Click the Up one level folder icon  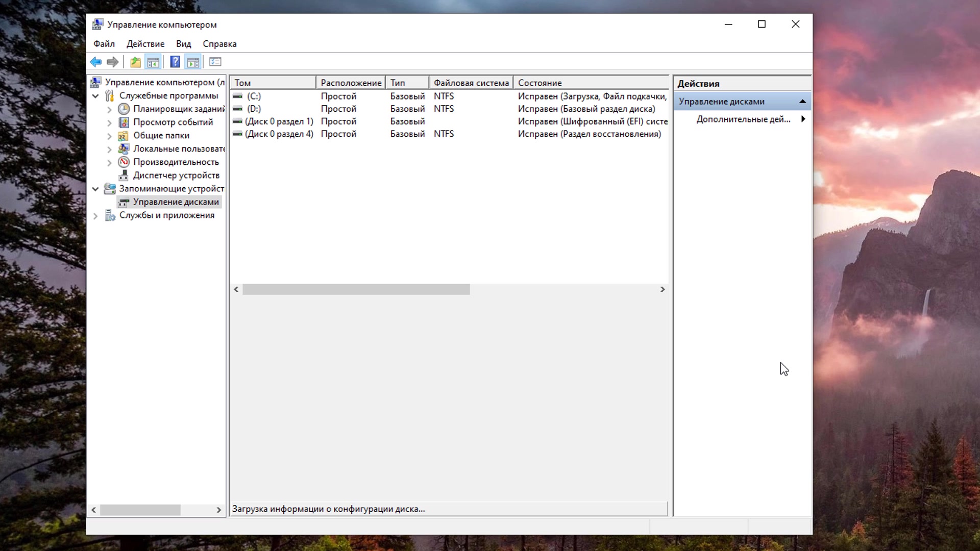(135, 62)
